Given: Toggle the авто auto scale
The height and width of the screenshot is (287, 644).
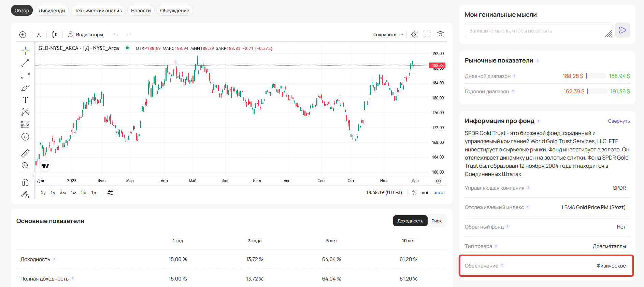Looking at the screenshot, I should coord(439,193).
